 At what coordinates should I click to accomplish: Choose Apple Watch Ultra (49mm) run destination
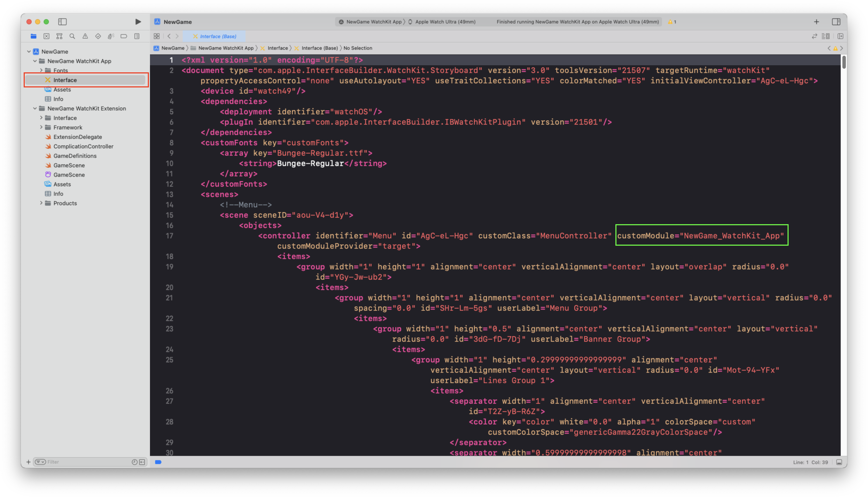click(442, 22)
